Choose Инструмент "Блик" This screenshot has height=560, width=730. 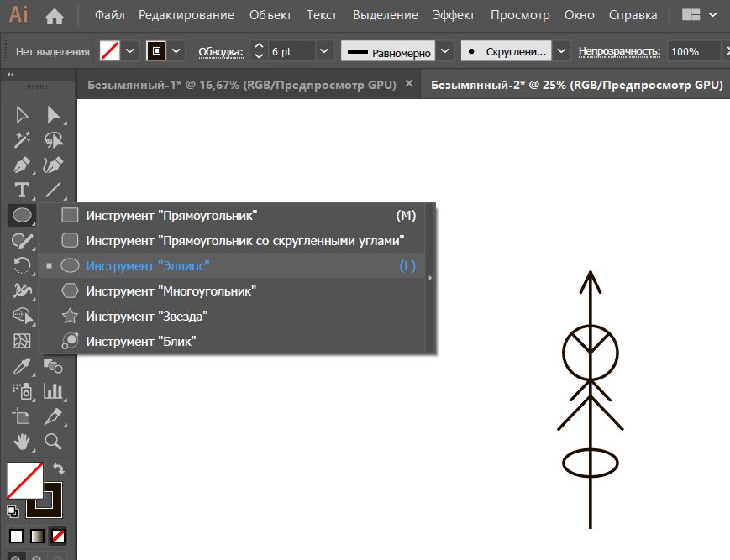(x=232, y=341)
